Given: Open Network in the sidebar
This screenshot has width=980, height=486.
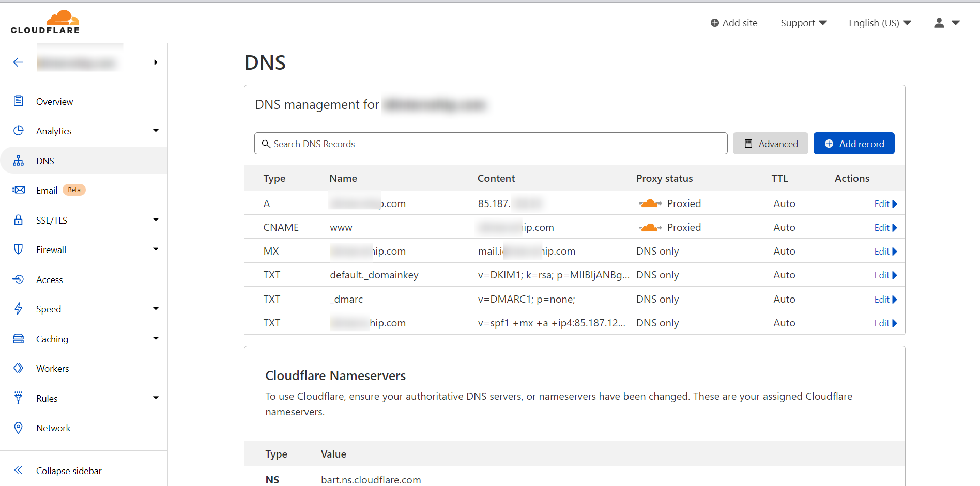Looking at the screenshot, I should click(53, 428).
